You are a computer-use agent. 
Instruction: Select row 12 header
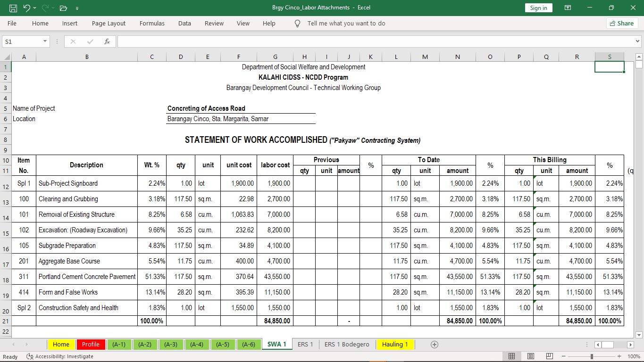click(6, 183)
